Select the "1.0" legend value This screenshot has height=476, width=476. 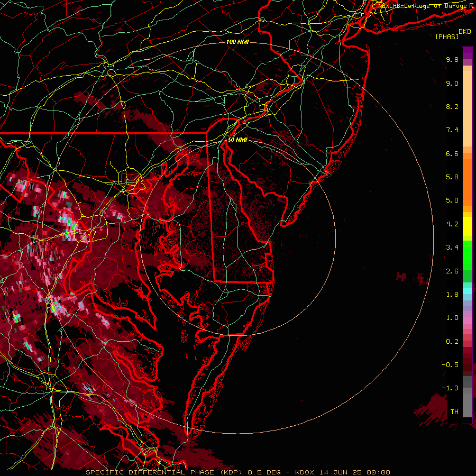tap(452, 318)
